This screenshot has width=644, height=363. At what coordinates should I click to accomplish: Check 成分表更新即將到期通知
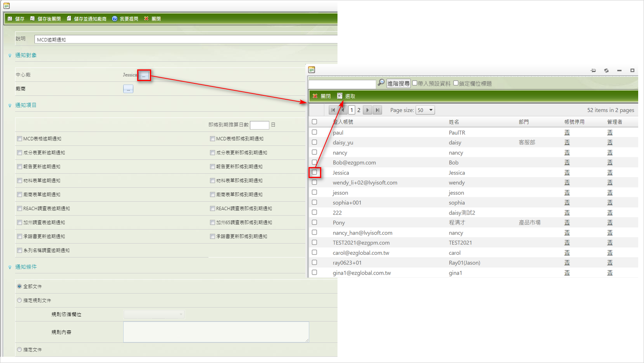tap(212, 152)
